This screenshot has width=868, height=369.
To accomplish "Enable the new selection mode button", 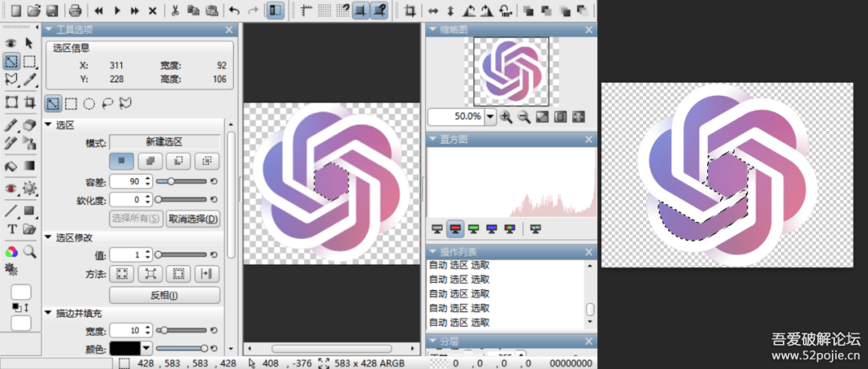I will pos(121,162).
